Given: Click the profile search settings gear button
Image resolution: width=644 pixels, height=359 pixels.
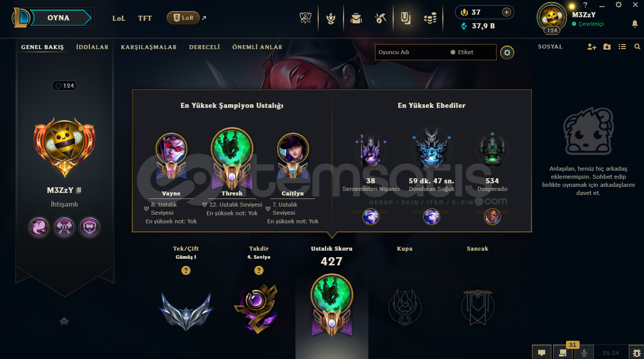Looking at the screenshot, I should point(507,52).
